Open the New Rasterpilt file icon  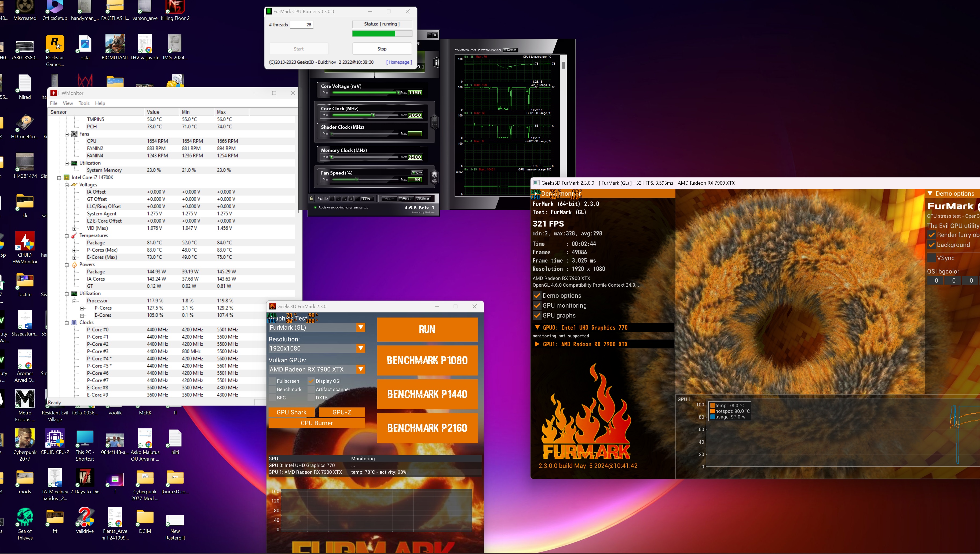point(175,527)
